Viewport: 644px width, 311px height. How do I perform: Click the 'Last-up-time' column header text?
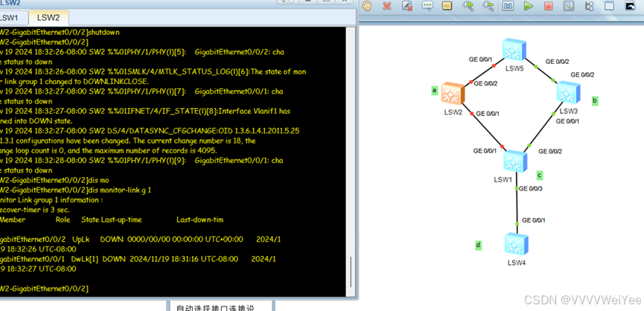pos(121,219)
